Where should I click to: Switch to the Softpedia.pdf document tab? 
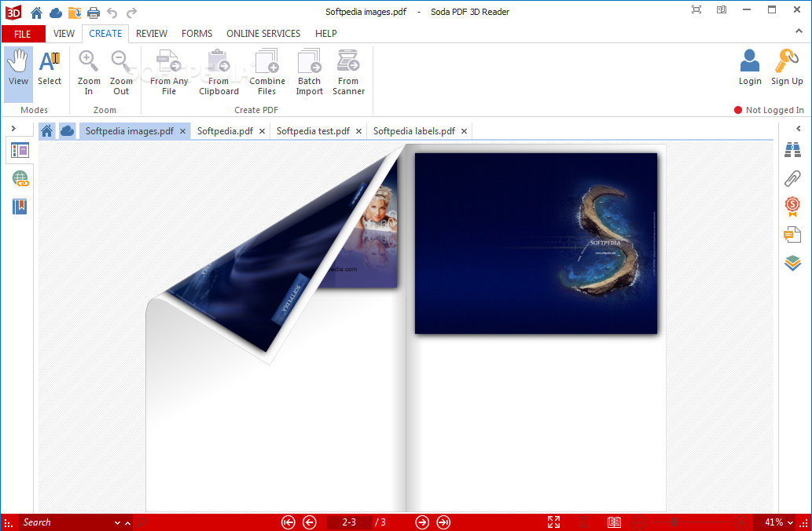[x=225, y=131]
